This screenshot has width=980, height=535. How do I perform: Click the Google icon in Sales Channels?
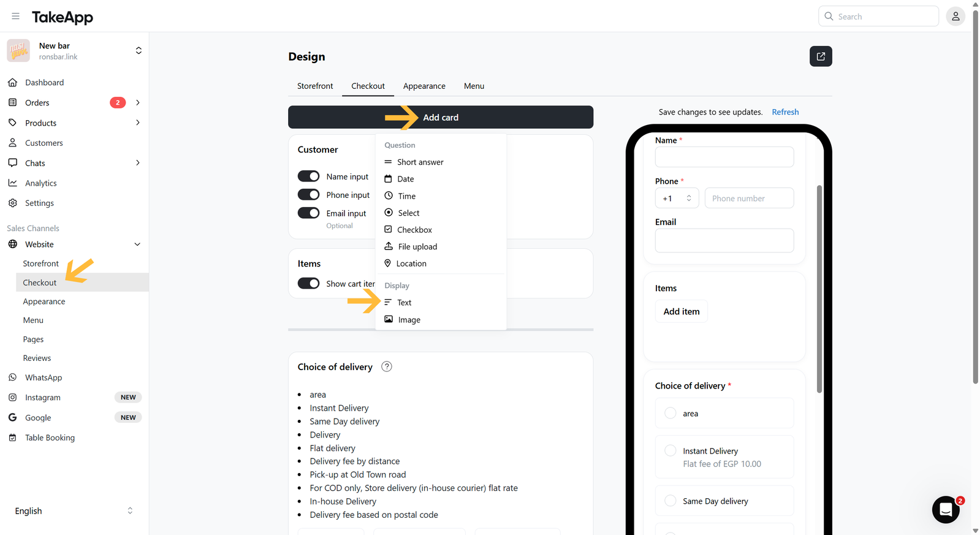tap(12, 417)
